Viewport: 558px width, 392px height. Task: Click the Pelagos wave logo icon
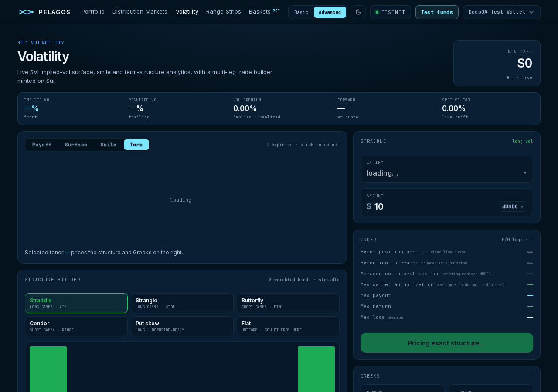pyautogui.click(x=26, y=12)
